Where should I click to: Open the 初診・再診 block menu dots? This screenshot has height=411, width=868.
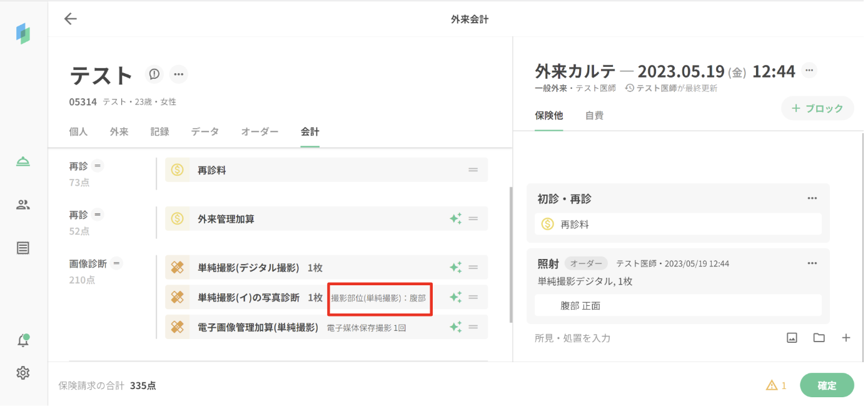pyautogui.click(x=812, y=198)
